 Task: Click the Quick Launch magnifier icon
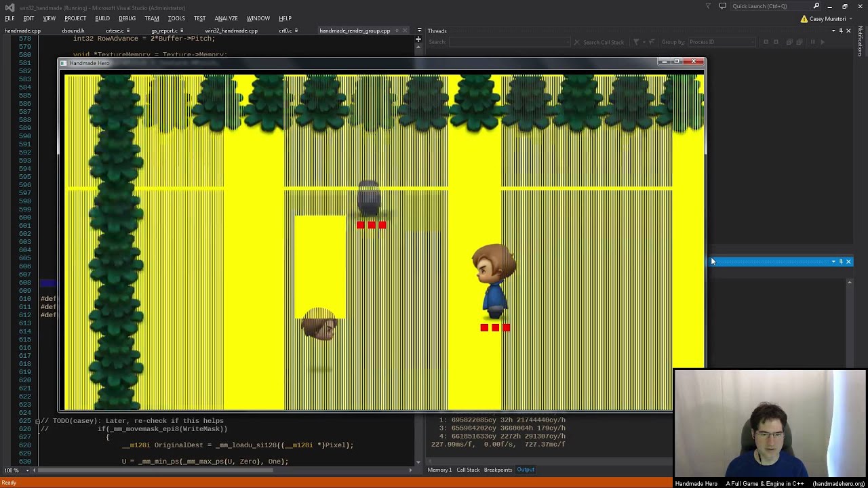pos(816,6)
